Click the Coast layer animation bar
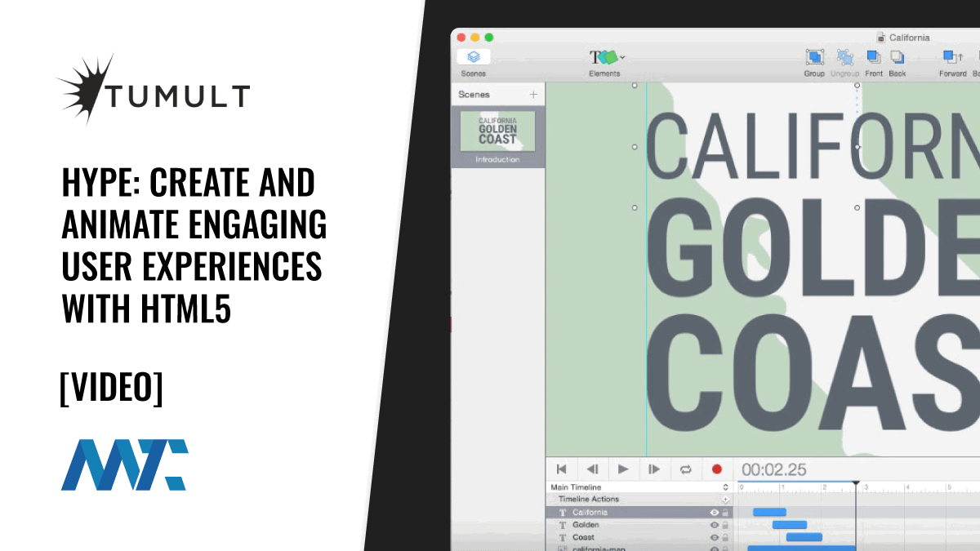Viewport: 980px width, 551px height. click(804, 537)
